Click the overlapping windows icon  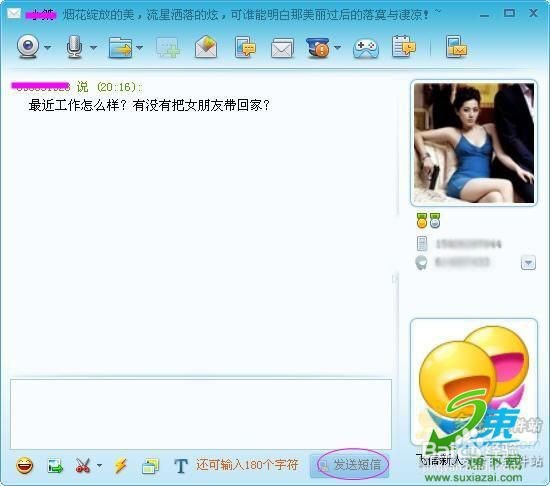coord(150,466)
